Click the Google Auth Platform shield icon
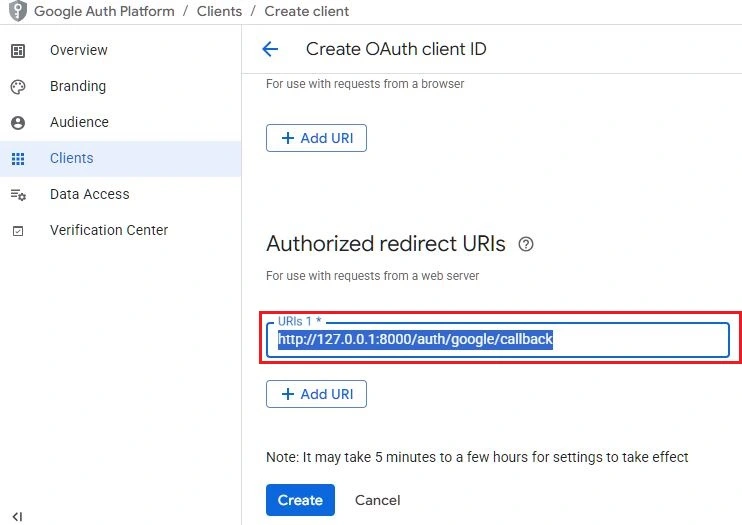Viewport: 742px width, 525px height. pyautogui.click(x=18, y=11)
